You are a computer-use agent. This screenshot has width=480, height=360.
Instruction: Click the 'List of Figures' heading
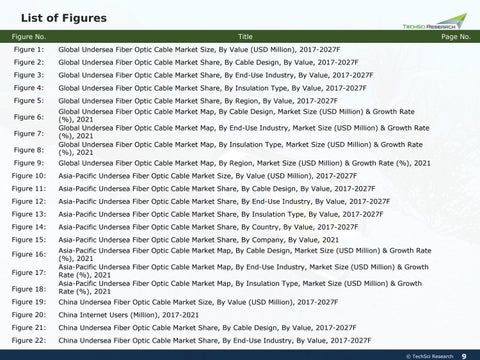pyautogui.click(x=64, y=18)
